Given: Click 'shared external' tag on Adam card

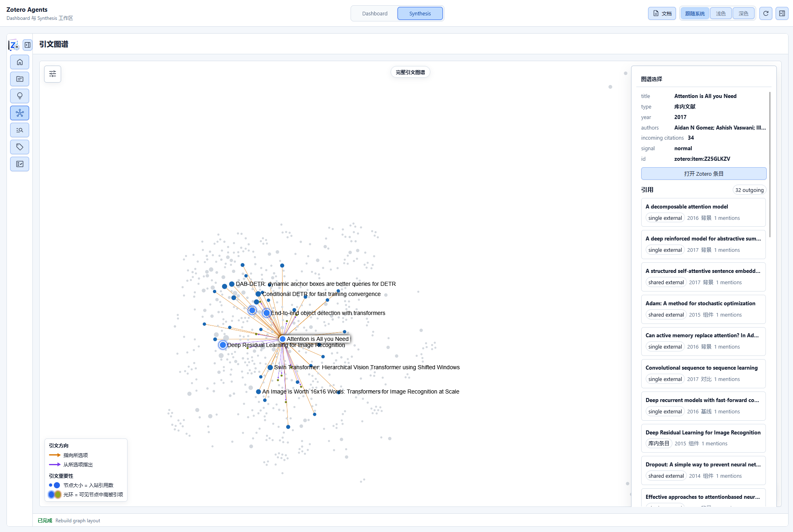Looking at the screenshot, I should click(x=666, y=315).
